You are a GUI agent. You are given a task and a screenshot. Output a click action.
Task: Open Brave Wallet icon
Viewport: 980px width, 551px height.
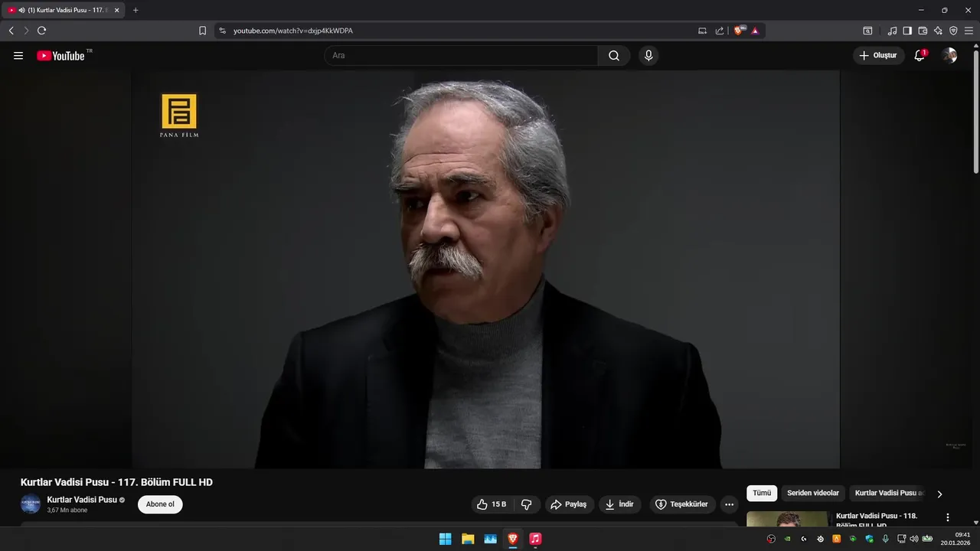(923, 31)
